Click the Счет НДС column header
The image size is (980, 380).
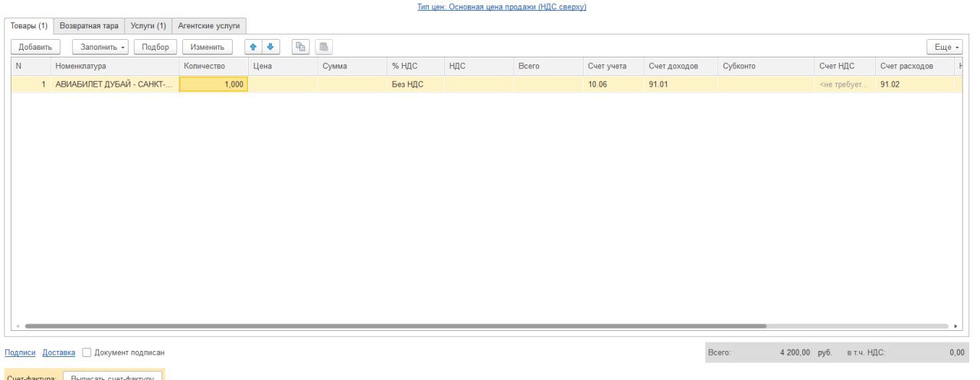(x=845, y=67)
